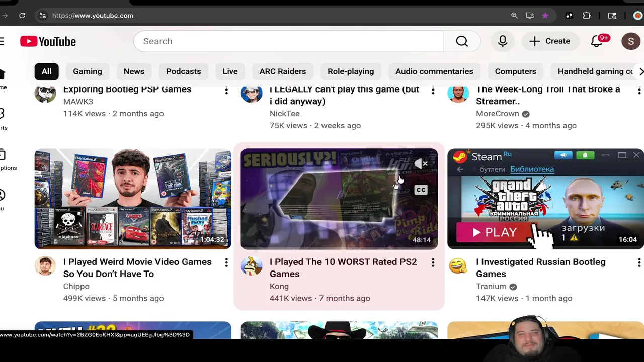Click the zoom magnifier icon in address bar

[x=514, y=16]
